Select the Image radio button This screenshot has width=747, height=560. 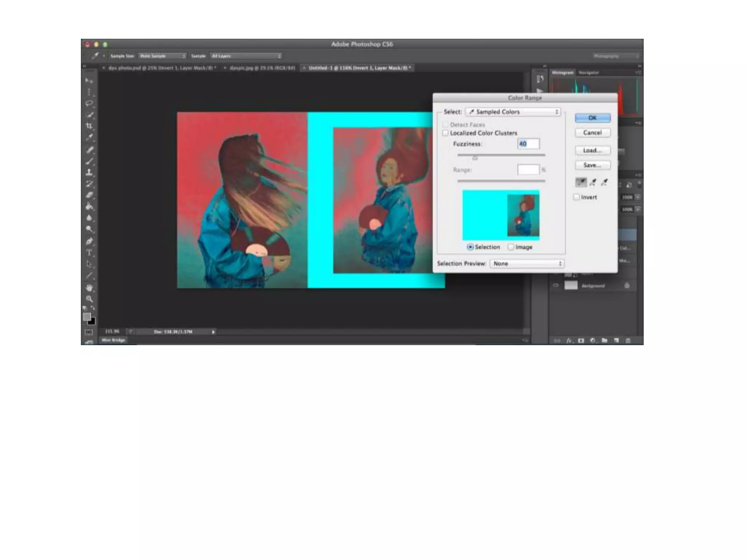click(511, 247)
